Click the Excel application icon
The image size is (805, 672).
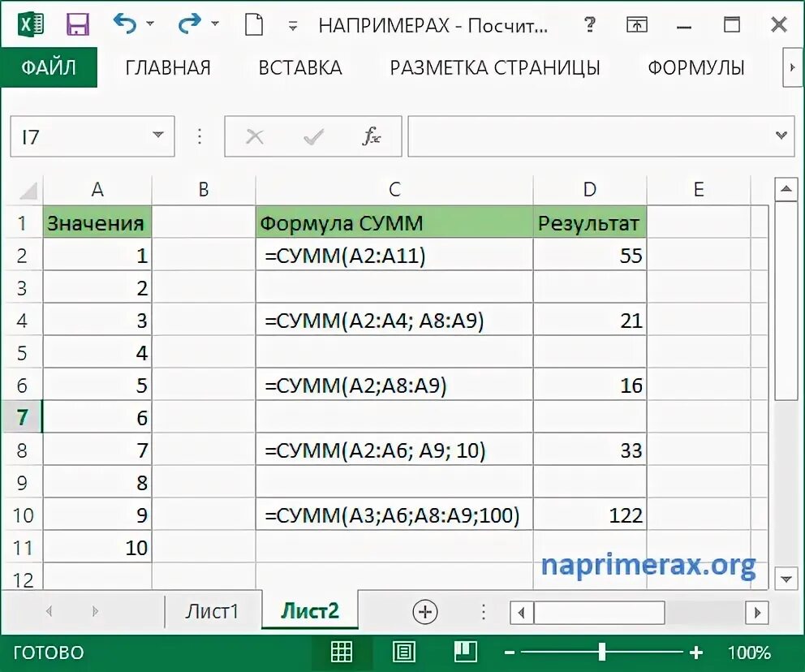[32, 24]
